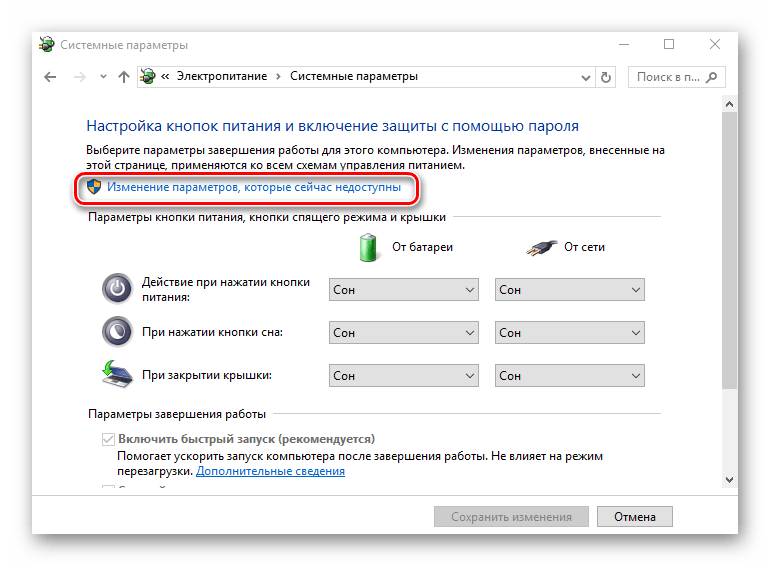Click label При закрытии крышки

coord(207,375)
